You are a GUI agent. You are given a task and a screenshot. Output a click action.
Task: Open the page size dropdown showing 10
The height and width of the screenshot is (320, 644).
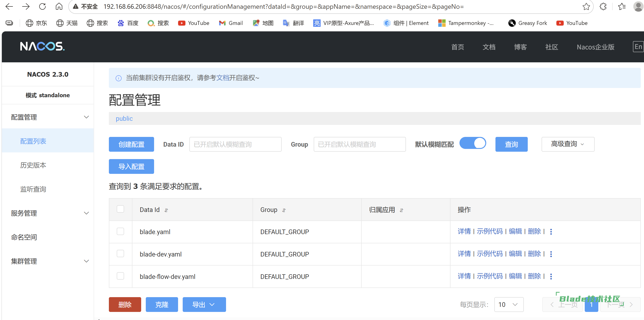point(509,304)
